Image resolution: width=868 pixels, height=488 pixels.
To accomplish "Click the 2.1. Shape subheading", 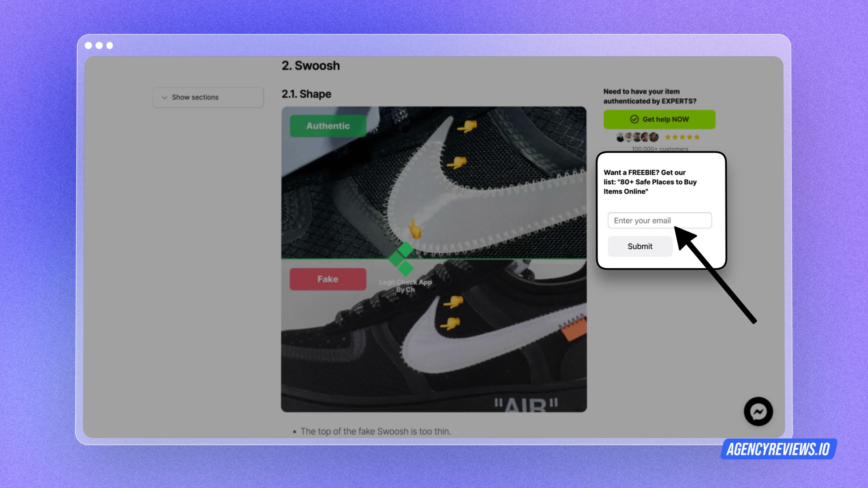I will (x=306, y=94).
